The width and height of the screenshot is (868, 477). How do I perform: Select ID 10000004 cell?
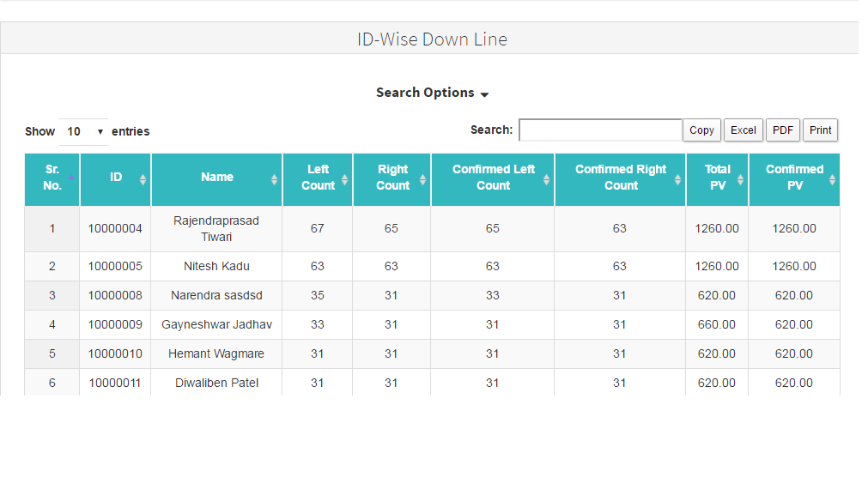(x=115, y=229)
